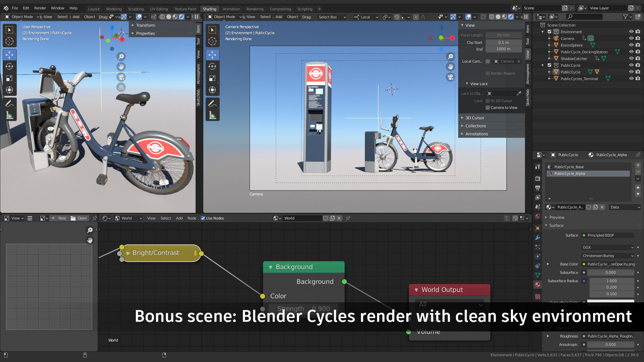Switch to Compositing workspace tab
Screen dimensions: 644x362
(x=280, y=9)
